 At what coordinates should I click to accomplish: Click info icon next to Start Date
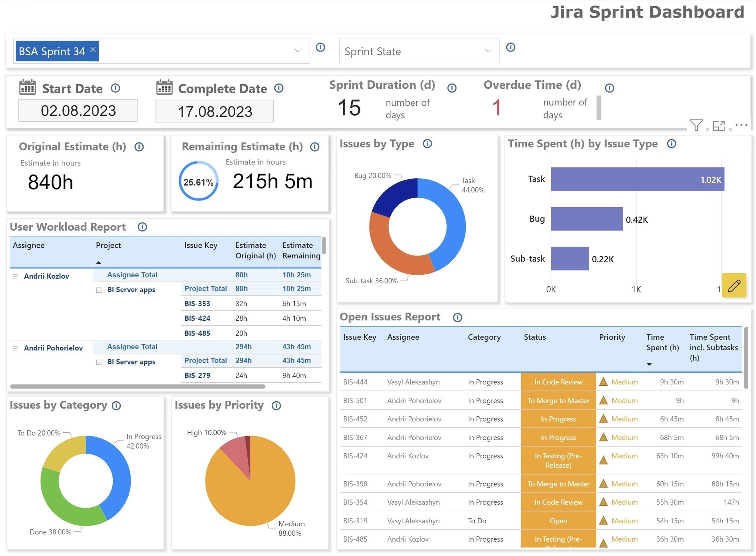tap(115, 88)
